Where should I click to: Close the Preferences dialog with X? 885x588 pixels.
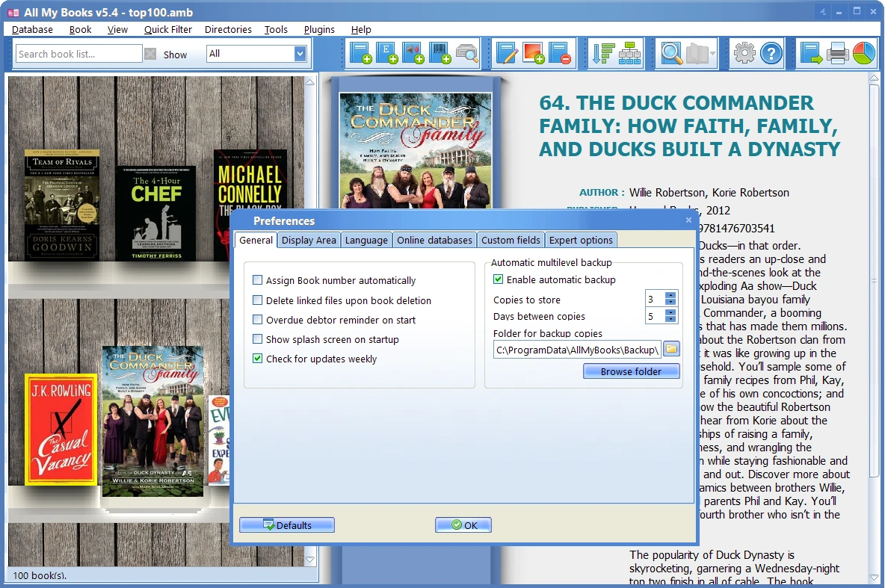[x=688, y=220]
